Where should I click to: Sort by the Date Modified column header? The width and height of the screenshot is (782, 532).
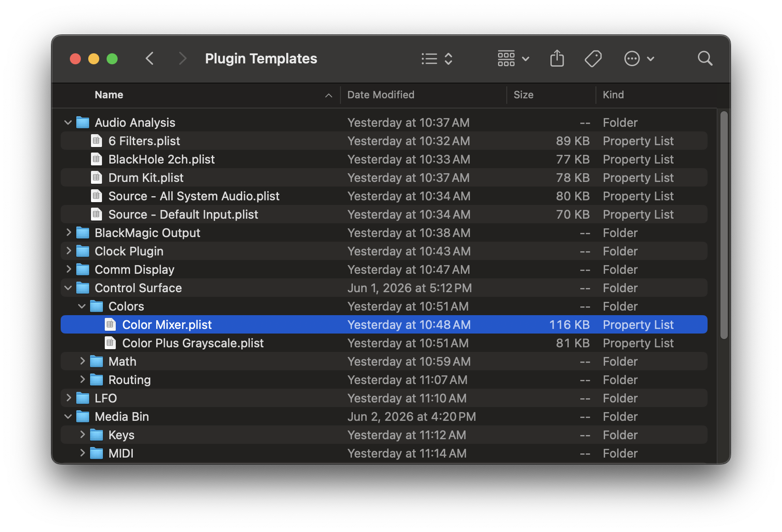381,95
